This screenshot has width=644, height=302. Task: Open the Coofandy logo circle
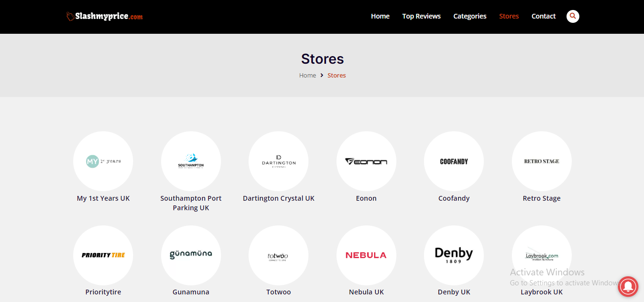(x=454, y=161)
